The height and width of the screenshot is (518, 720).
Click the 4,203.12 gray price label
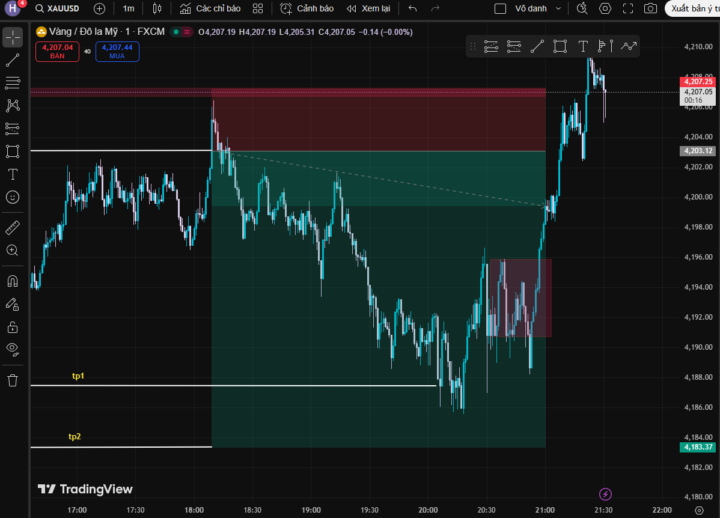click(x=698, y=151)
